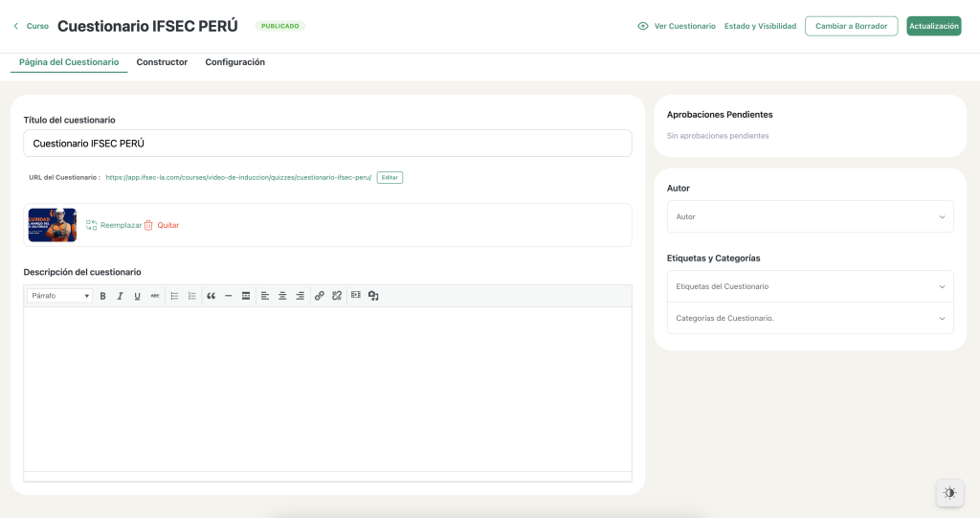This screenshot has width=980, height=518.
Task: Open Ver Cuestionario link
Action: point(684,26)
